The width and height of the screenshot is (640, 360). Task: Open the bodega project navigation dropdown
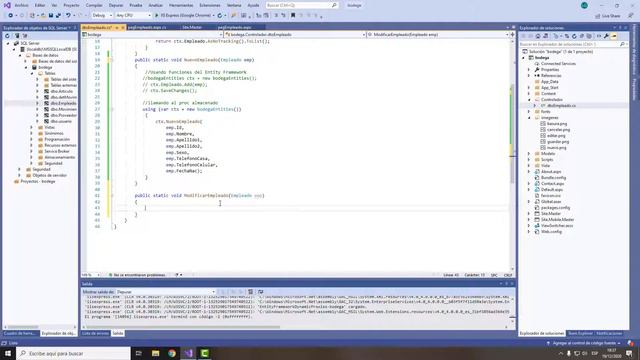(x=152, y=35)
